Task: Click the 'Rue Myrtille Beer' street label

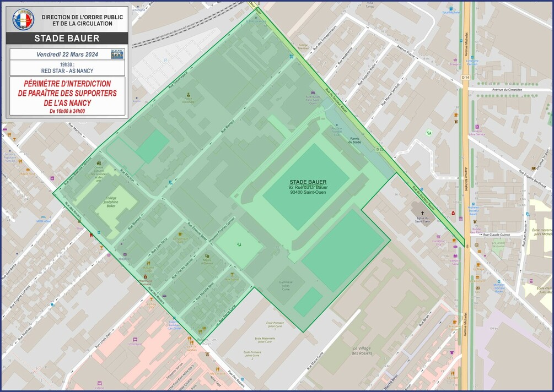Action: pyautogui.click(x=205, y=291)
